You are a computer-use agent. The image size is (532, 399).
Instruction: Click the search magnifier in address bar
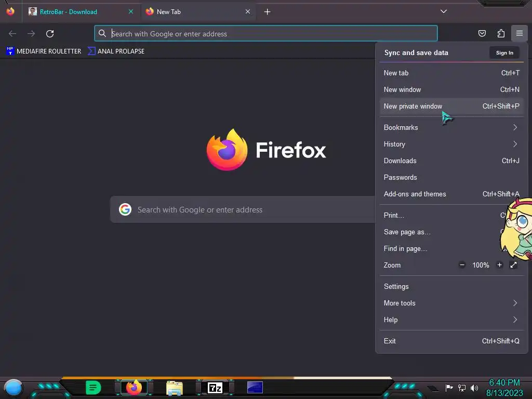coord(102,33)
